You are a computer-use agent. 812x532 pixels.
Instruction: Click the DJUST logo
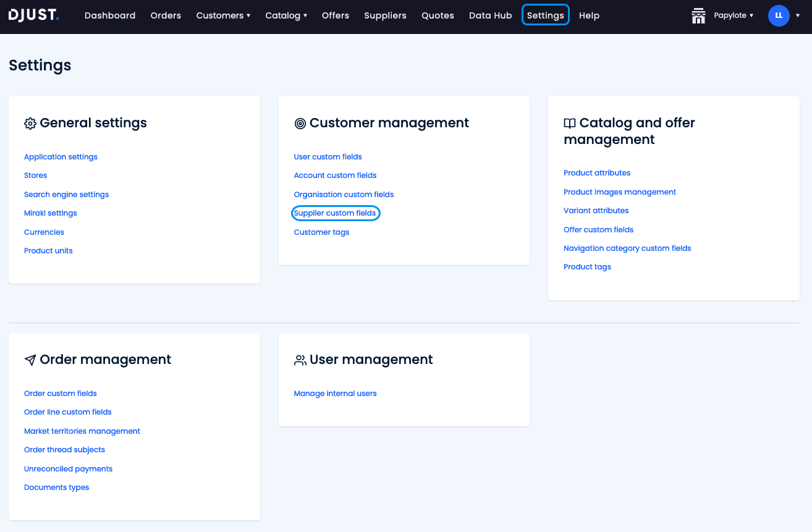pyautogui.click(x=34, y=15)
